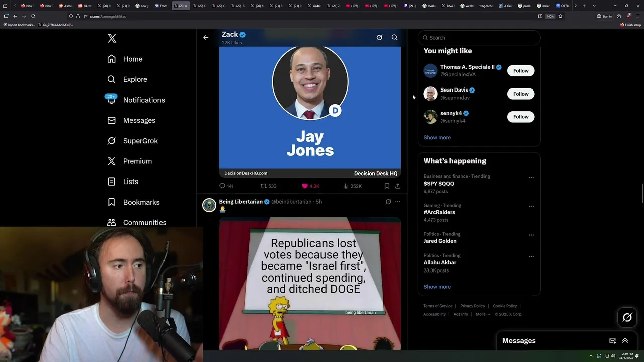Open the Jared Golden trending topic

click(x=440, y=241)
